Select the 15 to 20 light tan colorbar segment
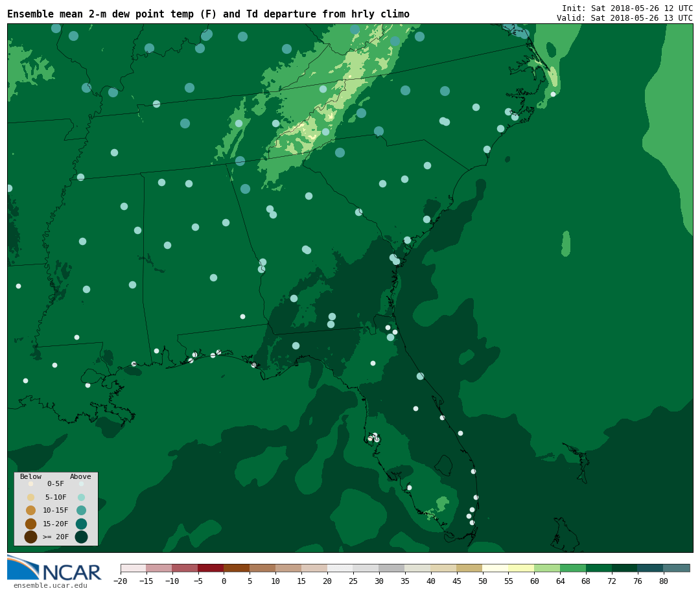Viewport: 700px width, 593px height. (x=315, y=568)
